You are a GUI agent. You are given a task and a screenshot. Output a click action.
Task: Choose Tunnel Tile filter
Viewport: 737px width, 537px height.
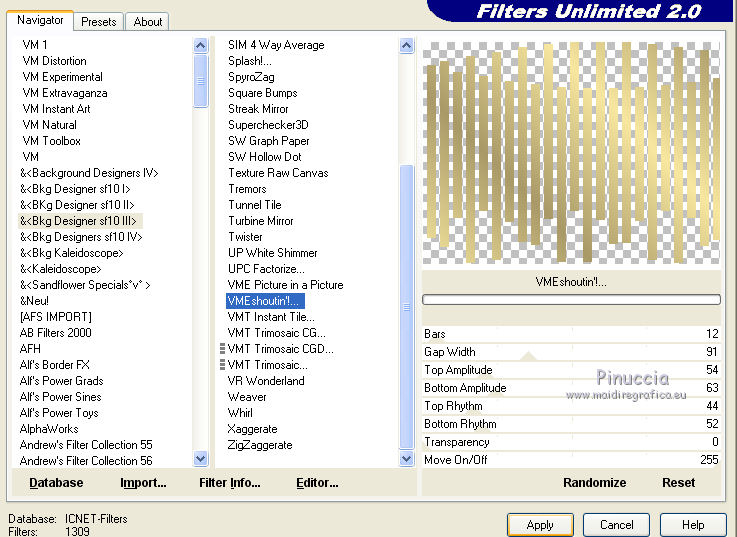pos(255,205)
